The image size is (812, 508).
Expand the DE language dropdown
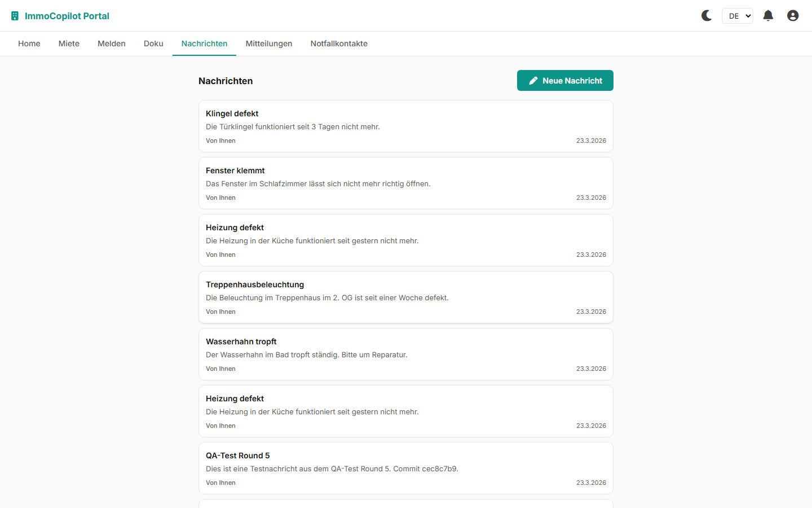tap(737, 16)
